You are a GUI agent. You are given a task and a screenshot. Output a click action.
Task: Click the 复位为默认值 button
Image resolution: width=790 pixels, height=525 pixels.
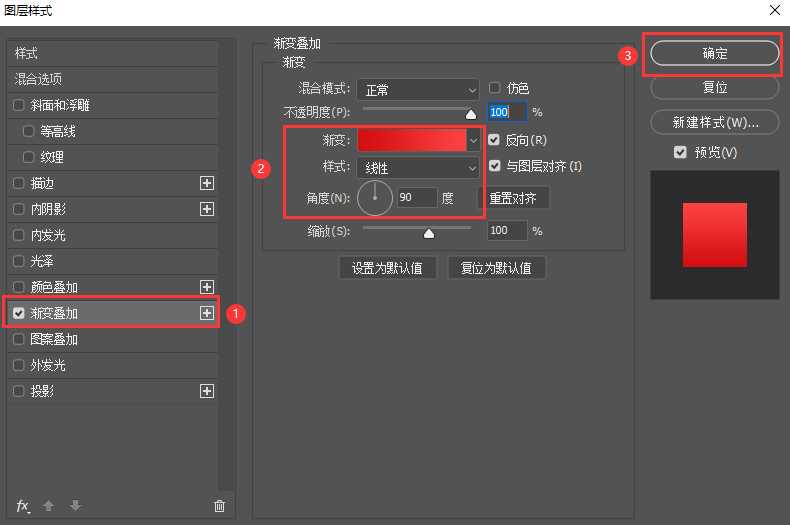click(x=496, y=268)
